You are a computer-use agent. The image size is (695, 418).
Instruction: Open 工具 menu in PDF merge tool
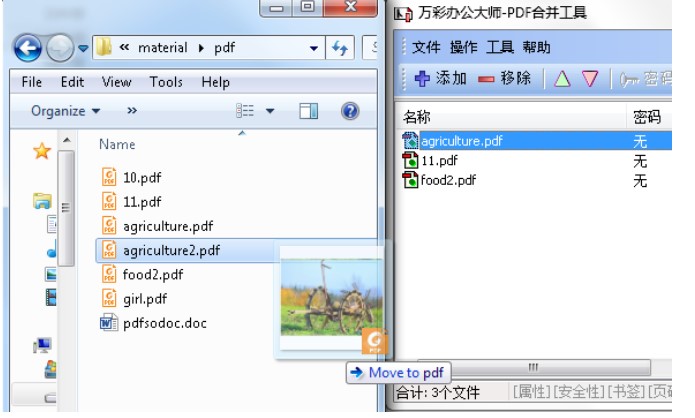point(500,47)
